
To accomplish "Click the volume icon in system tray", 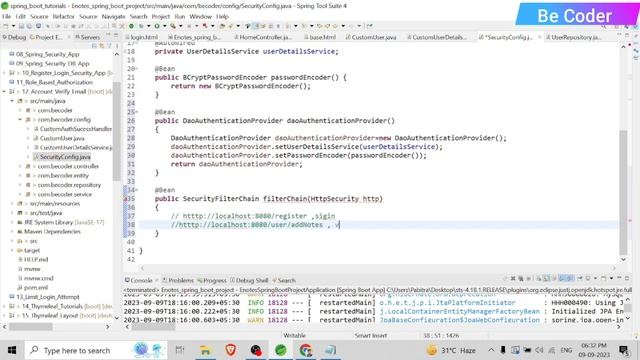I will [539, 350].
